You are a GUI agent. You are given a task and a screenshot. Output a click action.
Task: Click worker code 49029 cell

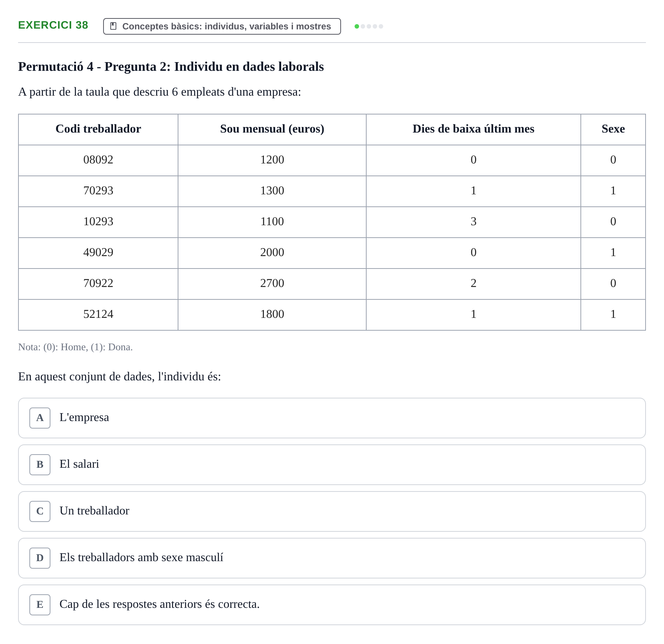click(x=98, y=253)
